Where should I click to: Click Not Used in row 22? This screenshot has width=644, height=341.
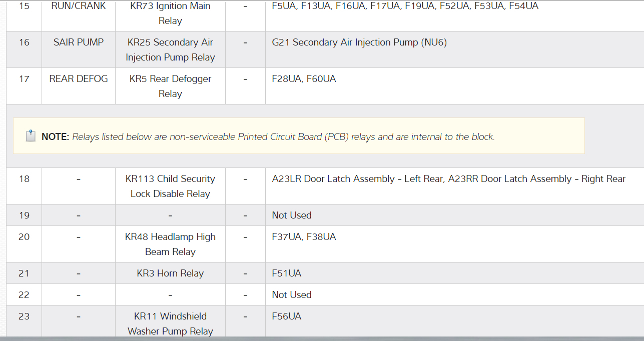point(292,295)
